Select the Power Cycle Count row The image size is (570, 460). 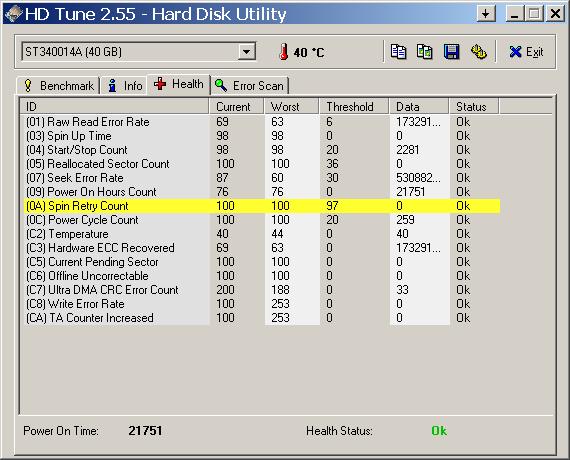262,220
